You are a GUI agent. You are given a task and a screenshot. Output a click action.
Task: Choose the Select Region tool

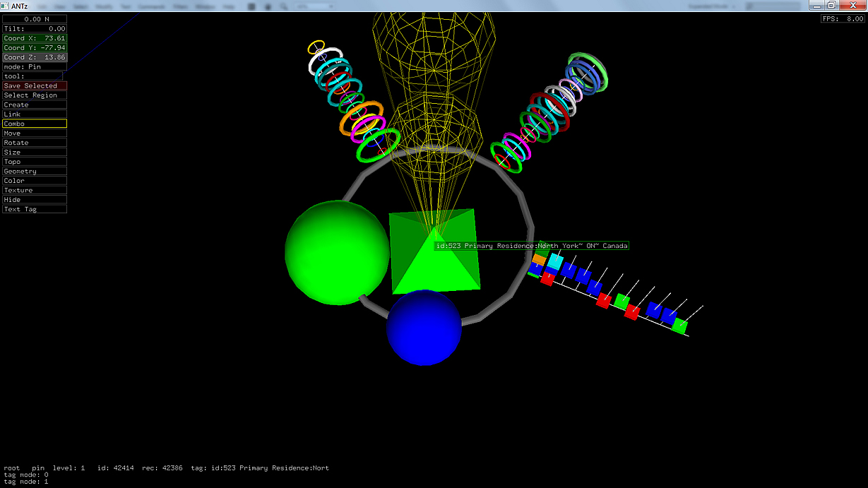point(35,95)
